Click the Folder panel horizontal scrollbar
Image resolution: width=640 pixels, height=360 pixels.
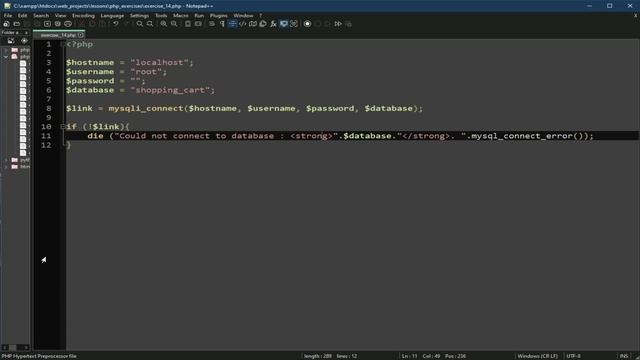pyautogui.click(x=16, y=347)
